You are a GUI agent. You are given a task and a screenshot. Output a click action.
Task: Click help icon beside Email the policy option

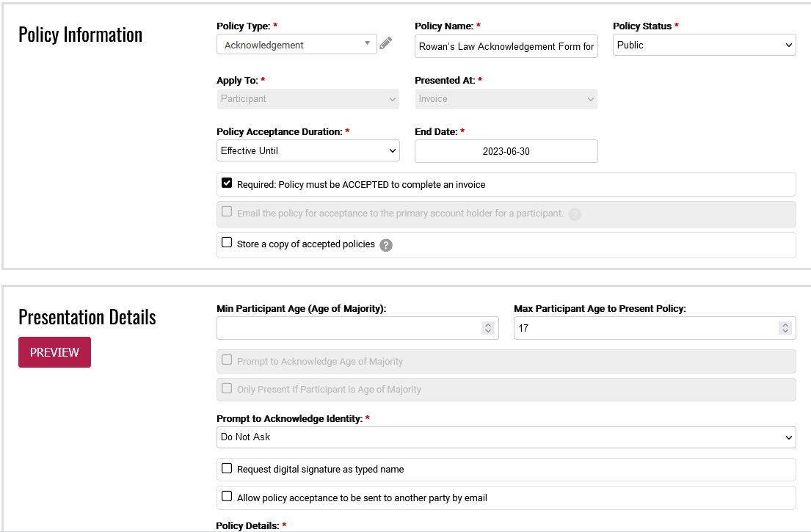(x=575, y=214)
